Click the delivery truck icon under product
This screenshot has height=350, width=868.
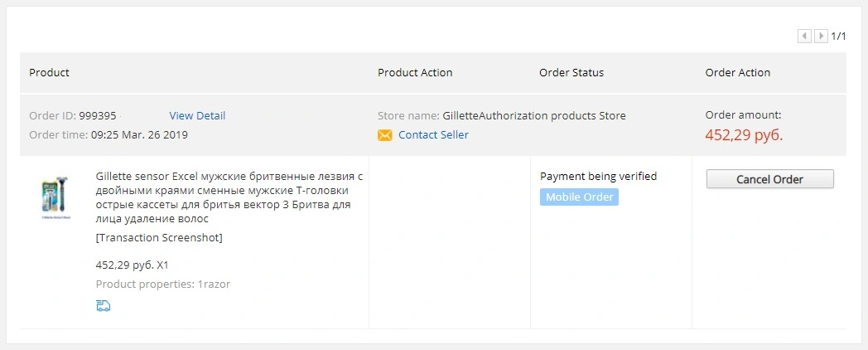[103, 305]
